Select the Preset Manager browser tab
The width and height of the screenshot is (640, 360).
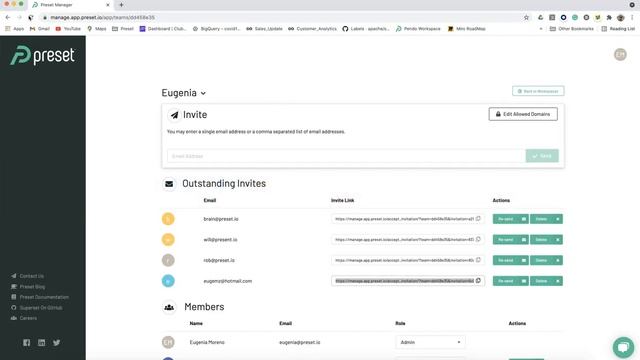71,5
